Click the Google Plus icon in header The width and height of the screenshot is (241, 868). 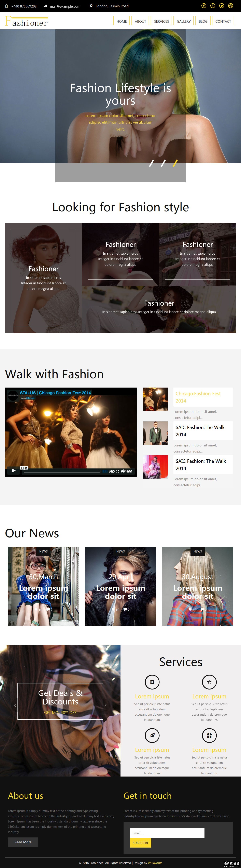pyautogui.click(x=213, y=6)
